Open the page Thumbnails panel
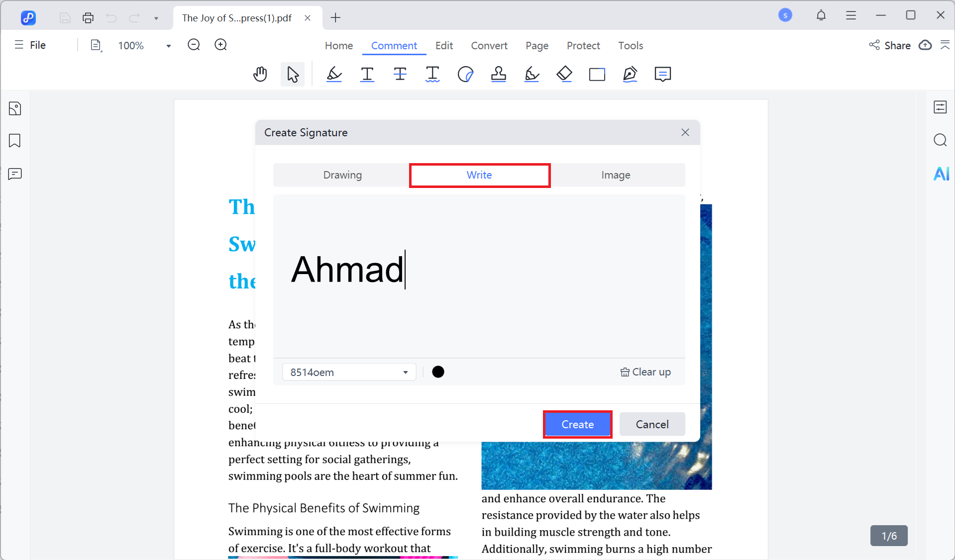This screenshot has height=560, width=955. point(15,108)
